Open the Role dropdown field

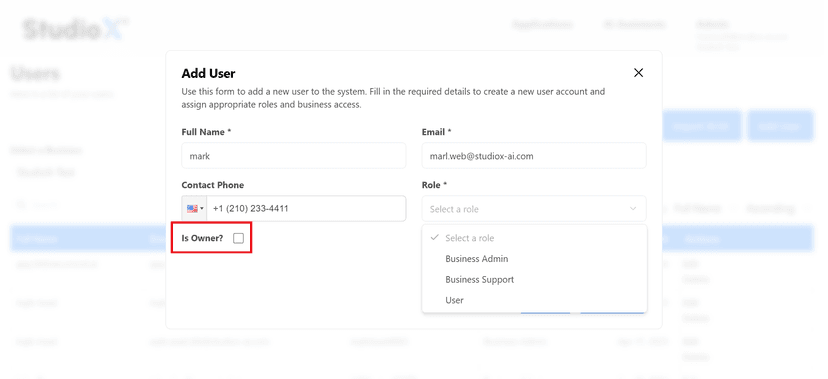(534, 209)
